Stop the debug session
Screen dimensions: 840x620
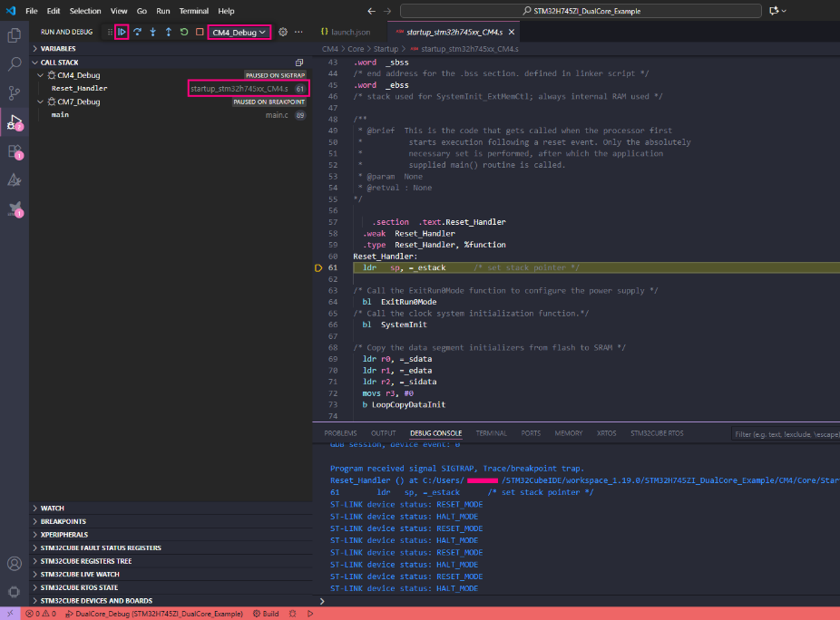(200, 32)
